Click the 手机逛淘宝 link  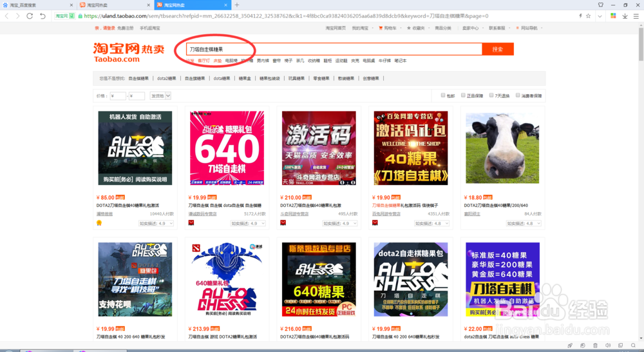[150, 28]
